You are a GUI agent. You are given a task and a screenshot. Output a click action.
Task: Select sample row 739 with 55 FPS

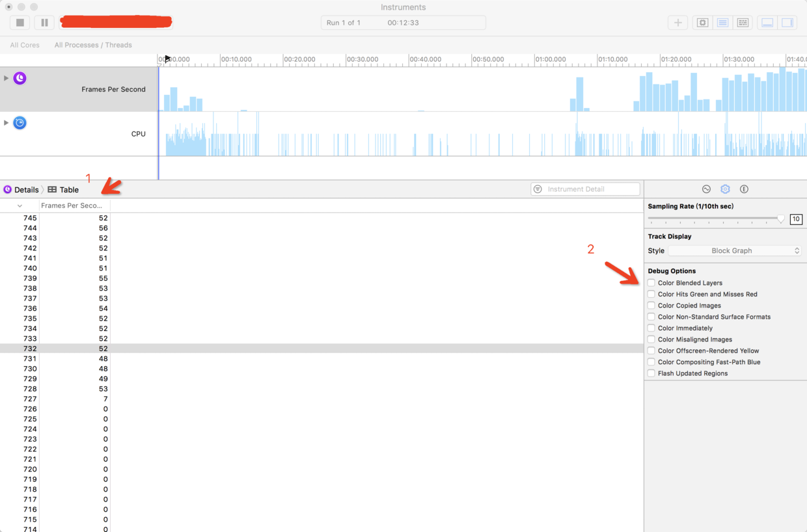[321, 278]
